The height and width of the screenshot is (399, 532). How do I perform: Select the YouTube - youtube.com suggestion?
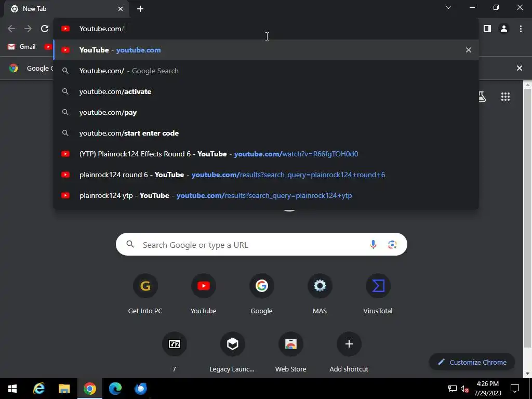[x=266, y=50]
